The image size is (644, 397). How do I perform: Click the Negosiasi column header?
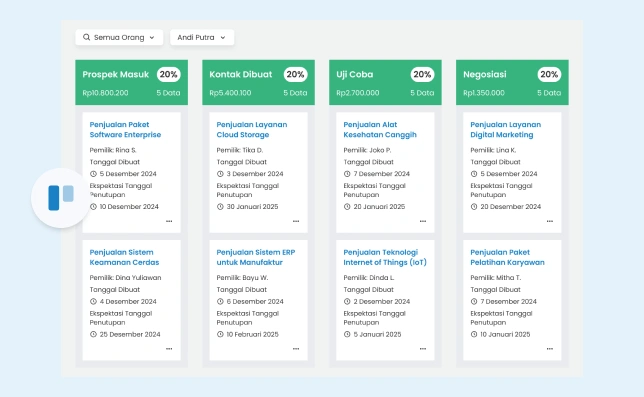pos(512,83)
